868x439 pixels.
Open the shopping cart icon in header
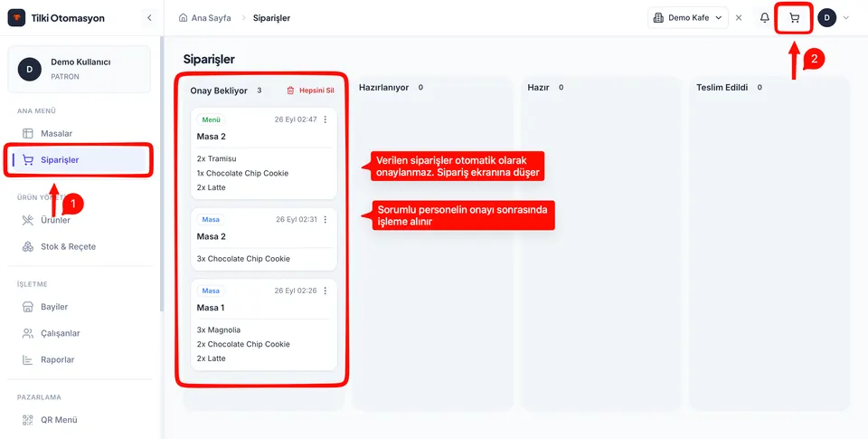(795, 18)
